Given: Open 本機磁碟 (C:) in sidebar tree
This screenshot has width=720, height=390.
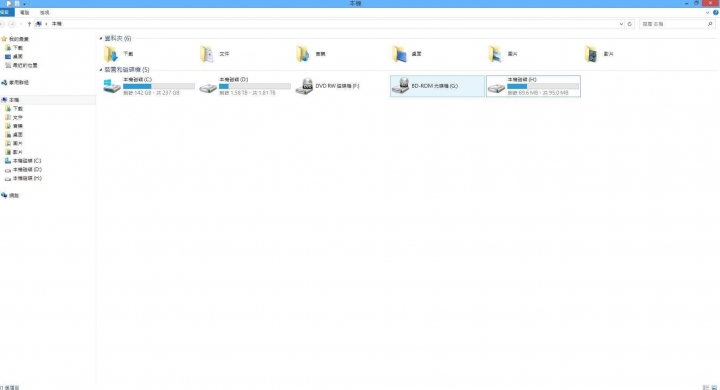Looking at the screenshot, I should [x=23, y=161].
